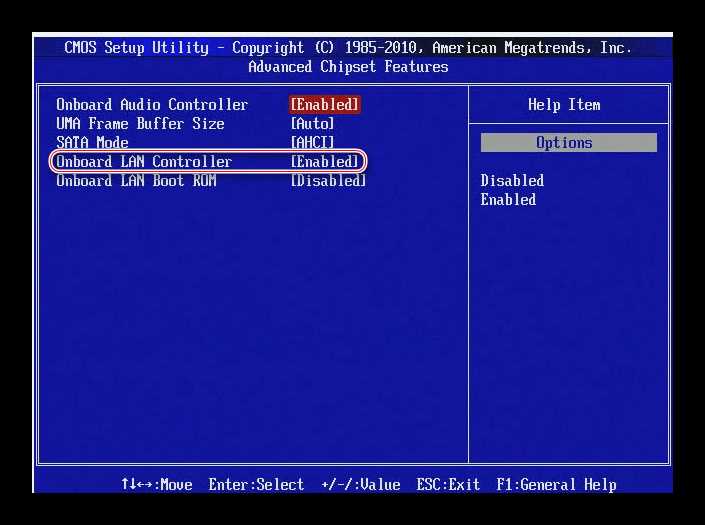This screenshot has height=525, width=705.
Task: Toggle the highlighted Onboard Audio [Enabled] value
Action: (x=325, y=105)
